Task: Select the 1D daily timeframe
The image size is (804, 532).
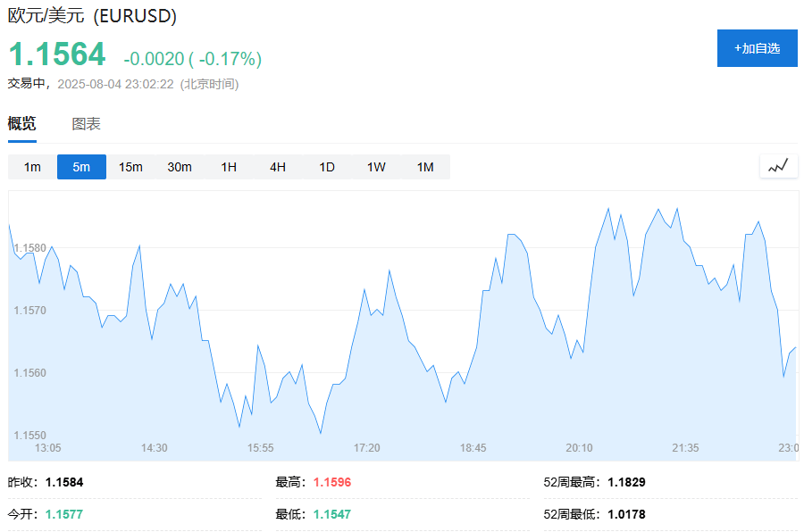Action: point(326,166)
